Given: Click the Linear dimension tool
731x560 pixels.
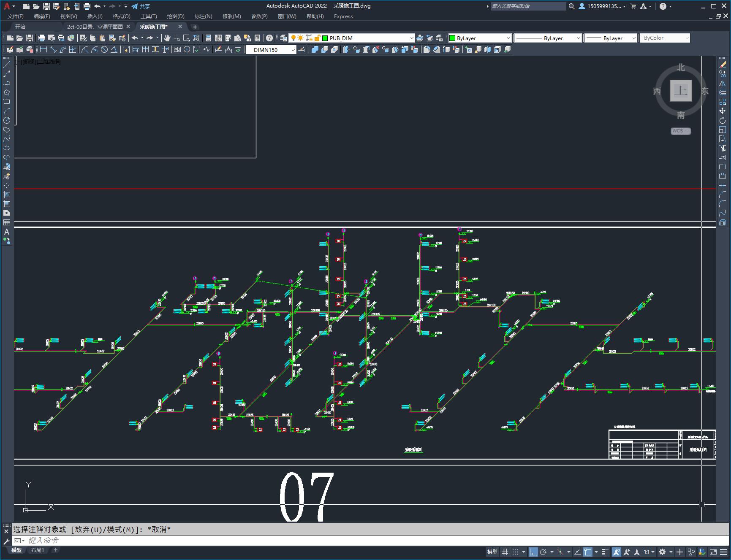Looking at the screenshot, I should click(x=43, y=49).
